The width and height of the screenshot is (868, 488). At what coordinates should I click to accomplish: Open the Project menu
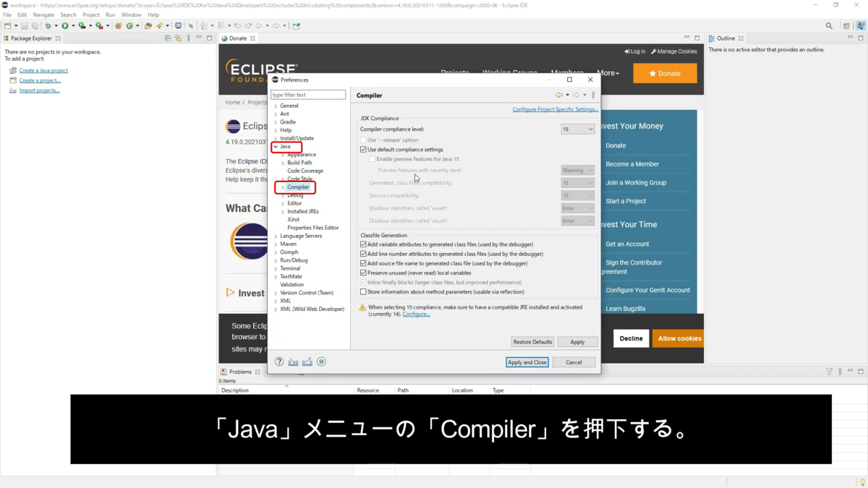coord(91,14)
